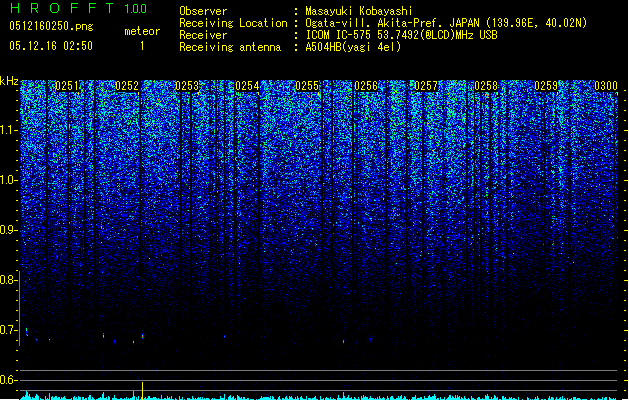Click the Observer name Masayuki Kobayashi
The height and width of the screenshot is (400, 629).
point(359,11)
